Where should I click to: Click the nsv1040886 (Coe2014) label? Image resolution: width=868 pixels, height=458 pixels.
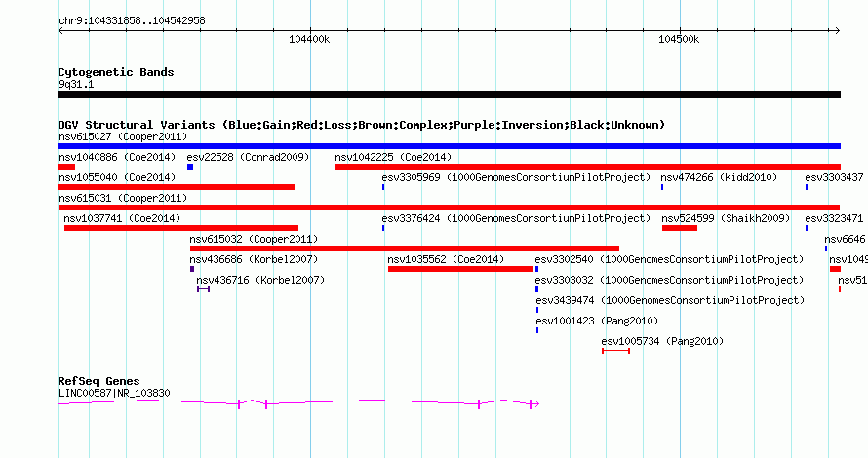117,157
